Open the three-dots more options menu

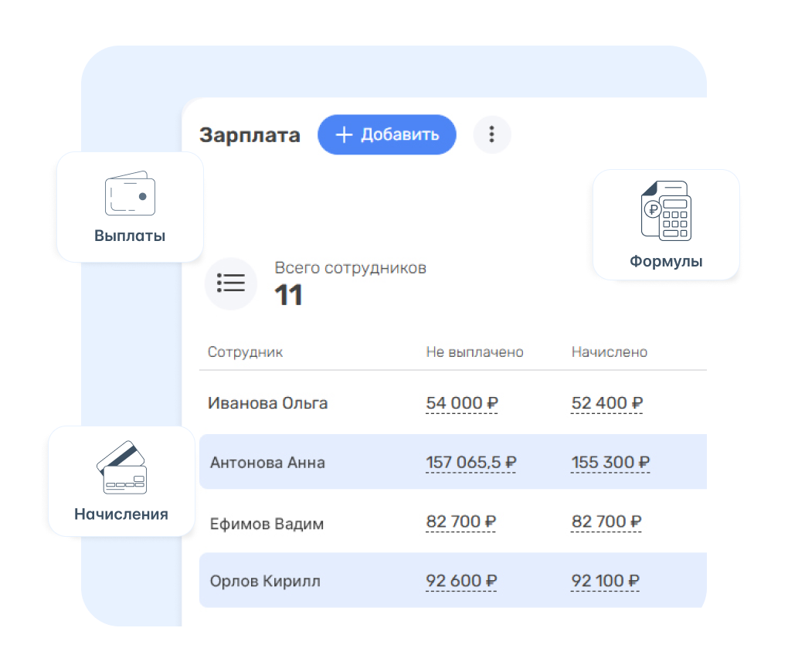click(x=491, y=134)
